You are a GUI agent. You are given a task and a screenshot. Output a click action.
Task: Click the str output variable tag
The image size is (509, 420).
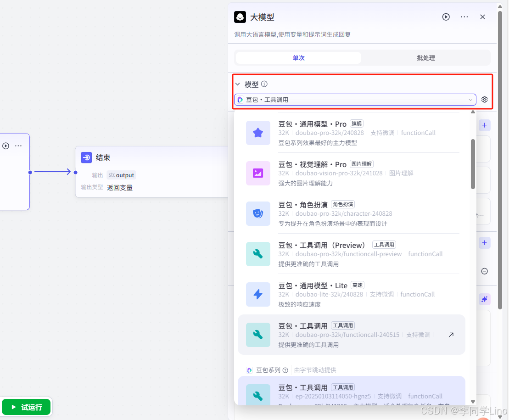pyautogui.click(x=121, y=175)
